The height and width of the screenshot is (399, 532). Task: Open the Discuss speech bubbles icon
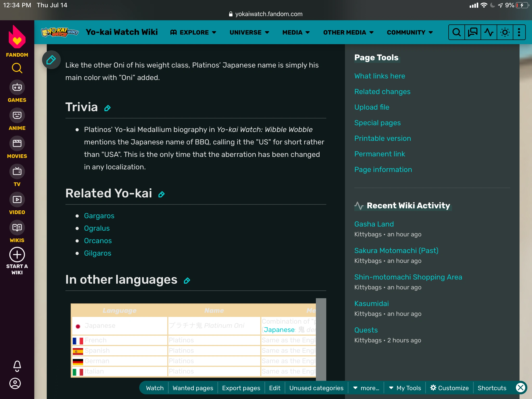click(473, 32)
